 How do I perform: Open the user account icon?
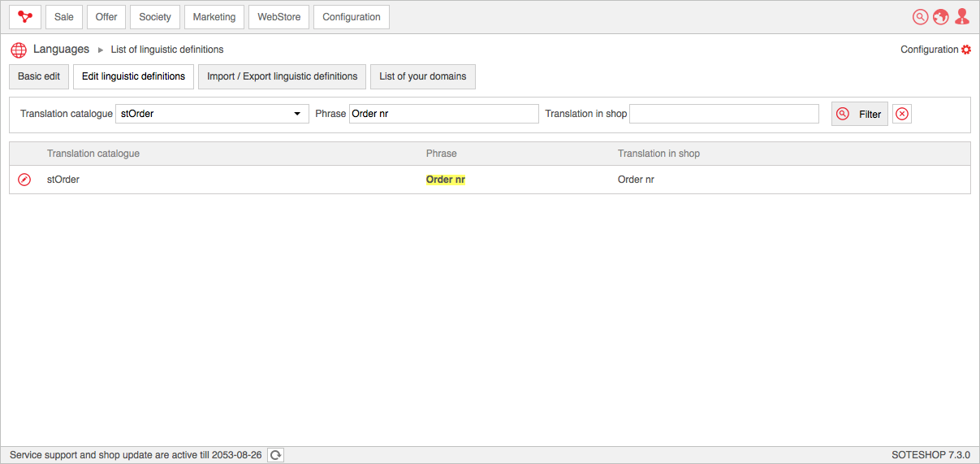point(962,17)
